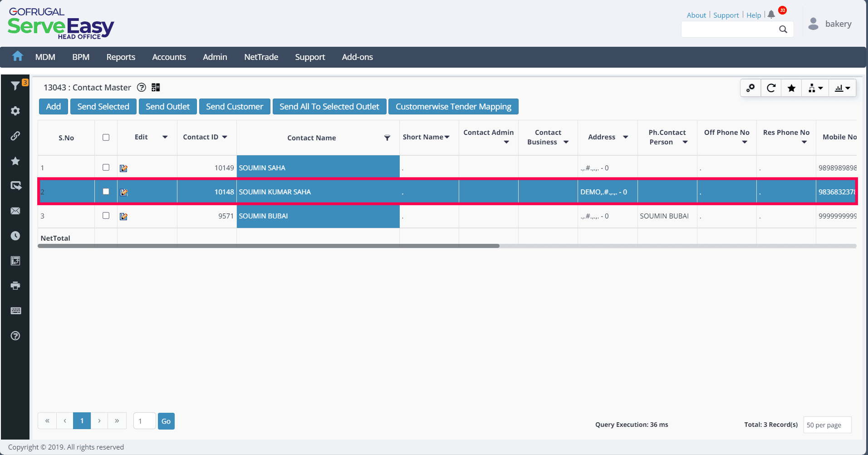Open the Help link at top

tap(754, 15)
